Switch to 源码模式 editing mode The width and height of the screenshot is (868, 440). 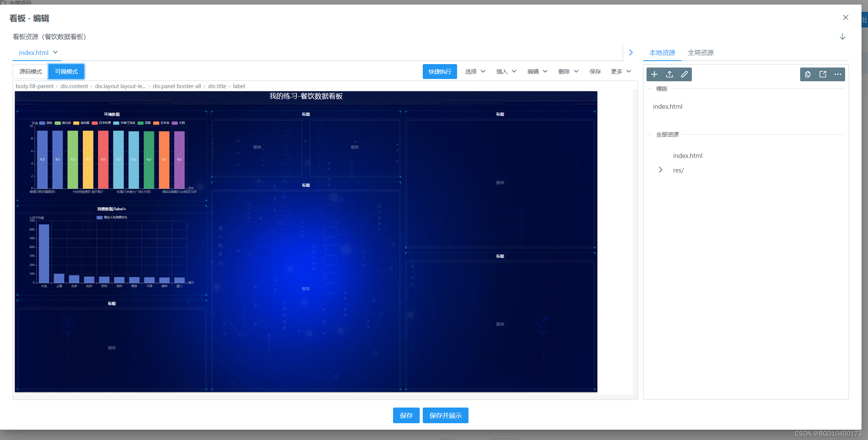[30, 71]
